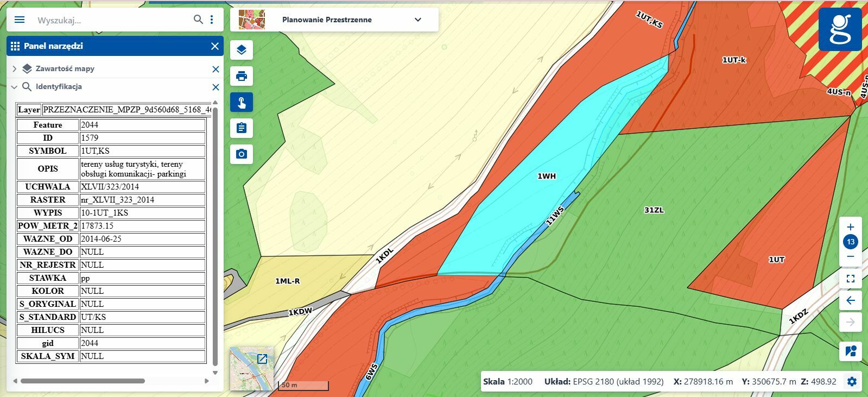Close the Identyfikacja section

pyautogui.click(x=216, y=87)
